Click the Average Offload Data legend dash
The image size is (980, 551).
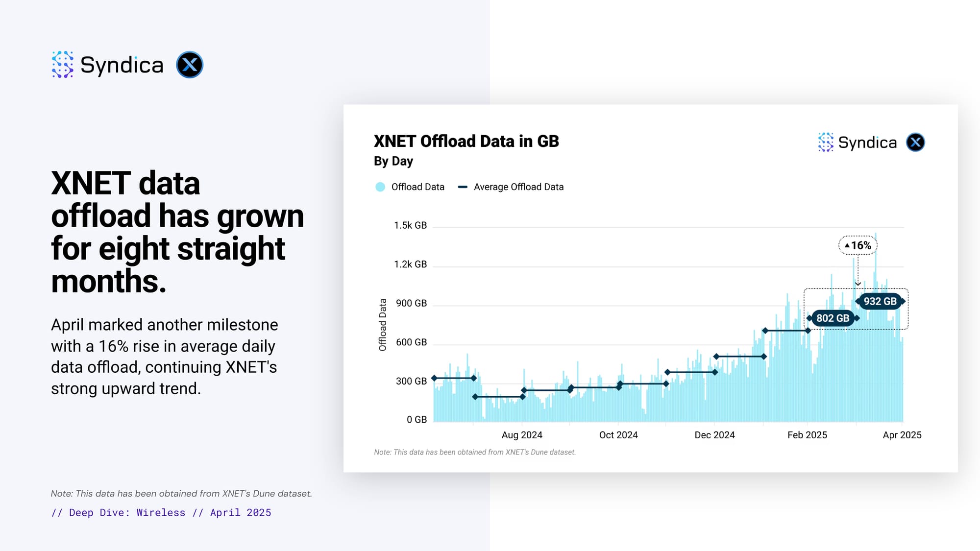(463, 187)
